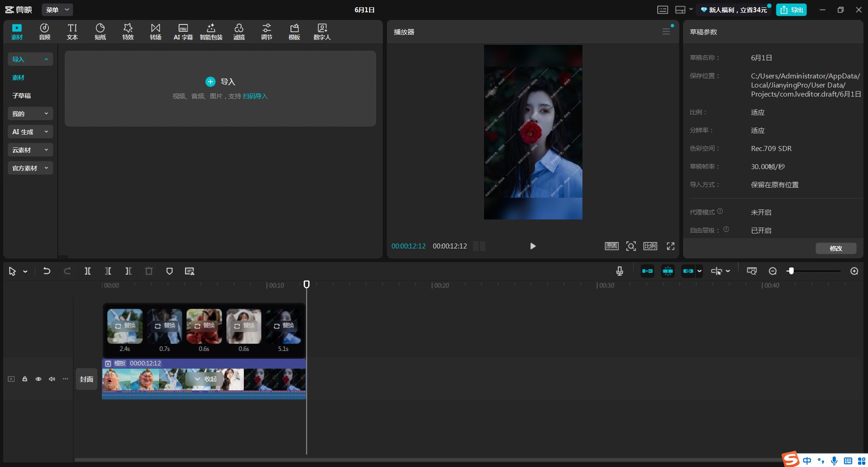Replace the 2.4s template clip
Image resolution: width=868 pixels, height=467 pixels.
[125, 326]
